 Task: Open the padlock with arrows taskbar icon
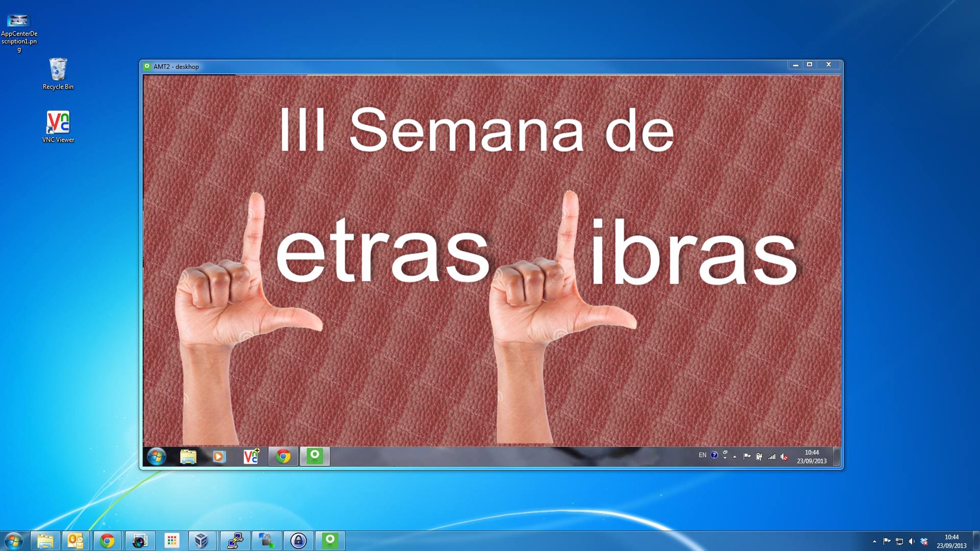click(x=266, y=541)
